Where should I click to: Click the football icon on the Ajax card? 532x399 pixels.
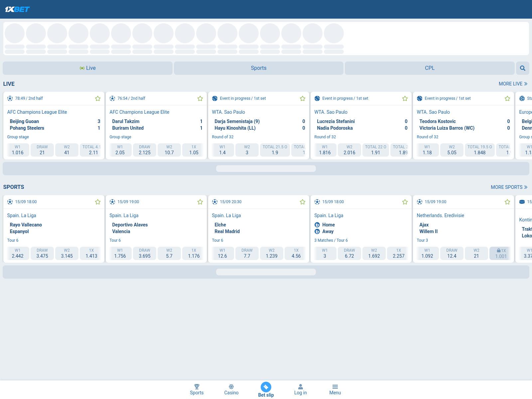420,202
